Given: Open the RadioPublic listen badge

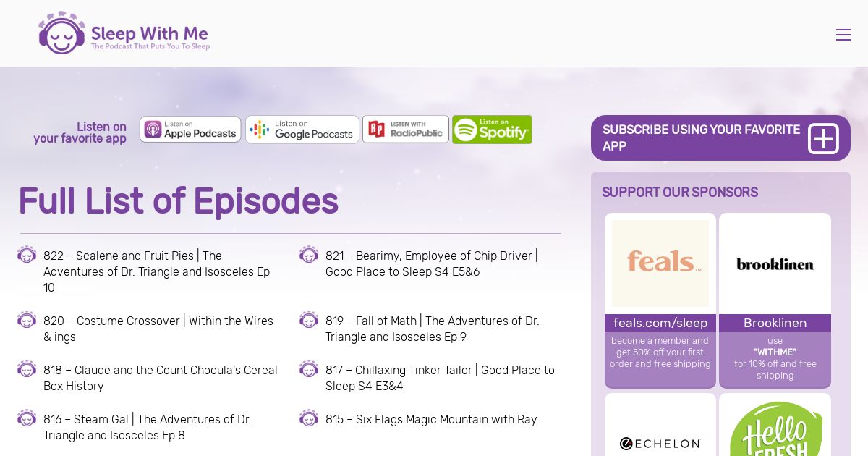Looking at the screenshot, I should [x=406, y=130].
